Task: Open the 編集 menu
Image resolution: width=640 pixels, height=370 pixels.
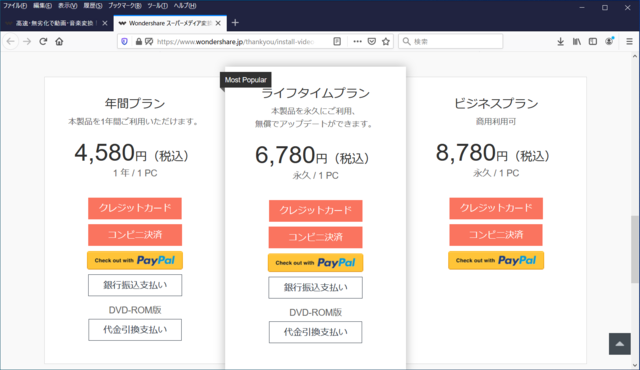Action: tap(42, 6)
